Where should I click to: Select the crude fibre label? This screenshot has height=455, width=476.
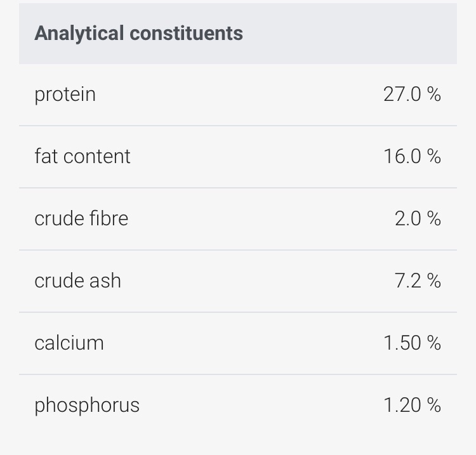point(81,218)
